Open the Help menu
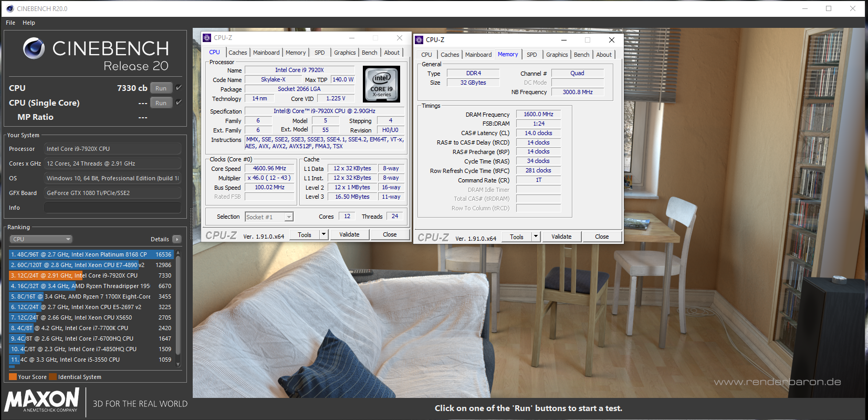Viewport: 868px width, 420px height. 29,23
